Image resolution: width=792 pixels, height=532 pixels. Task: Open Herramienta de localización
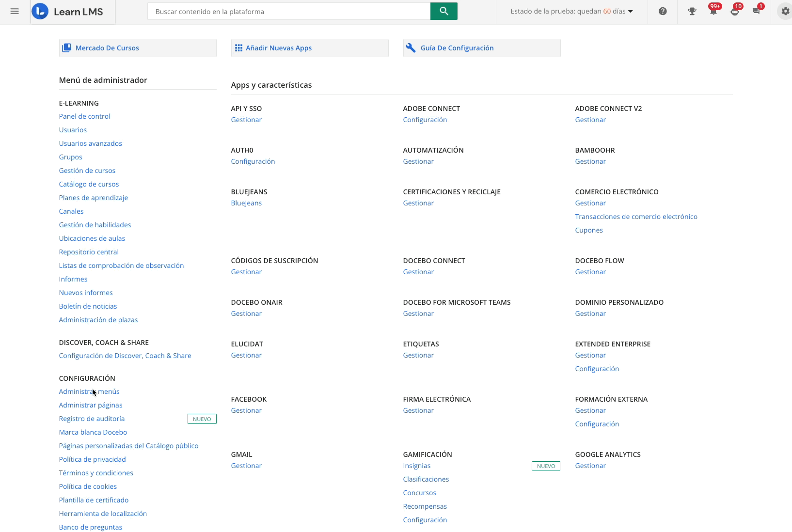[x=103, y=514]
